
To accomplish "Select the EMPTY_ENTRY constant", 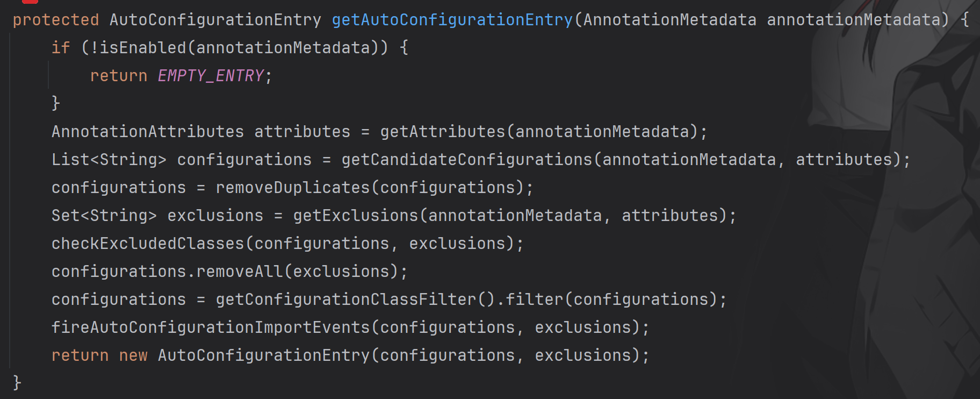I will click(211, 76).
